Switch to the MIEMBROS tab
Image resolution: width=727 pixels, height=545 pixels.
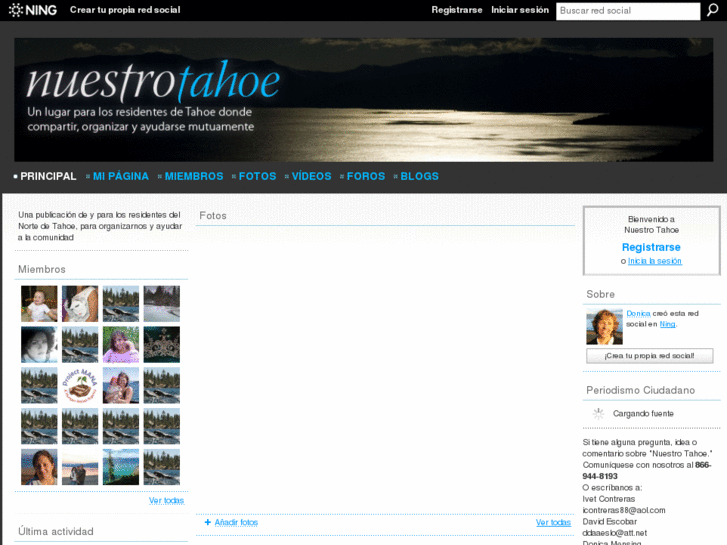tap(194, 176)
